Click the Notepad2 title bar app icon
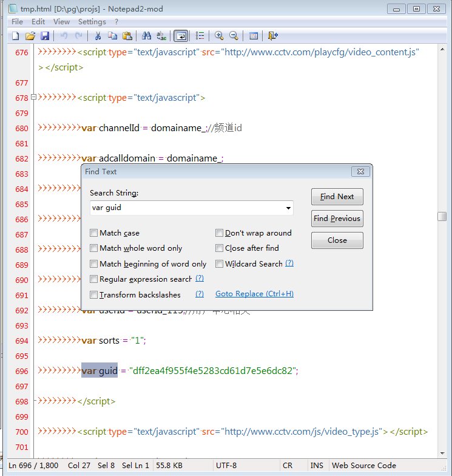This screenshot has height=476, width=452. click(x=13, y=8)
